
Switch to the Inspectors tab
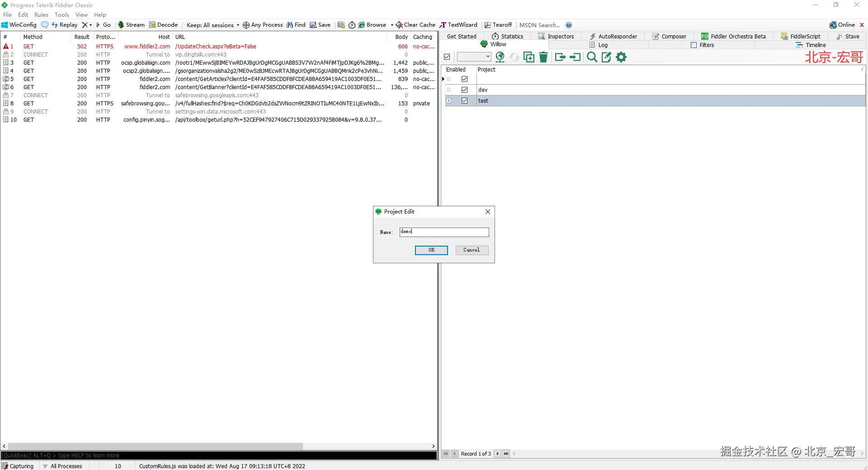(x=556, y=36)
